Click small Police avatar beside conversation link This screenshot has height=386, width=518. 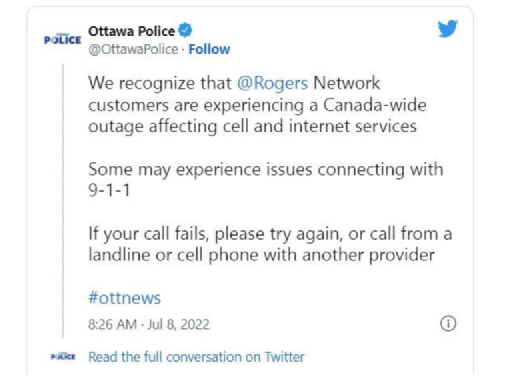point(63,356)
